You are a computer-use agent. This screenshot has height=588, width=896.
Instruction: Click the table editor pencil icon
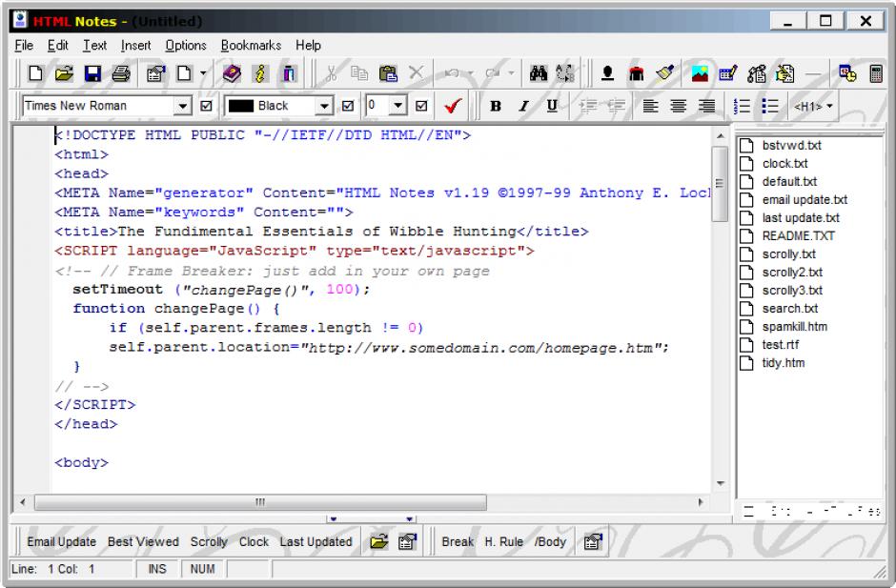click(x=728, y=73)
